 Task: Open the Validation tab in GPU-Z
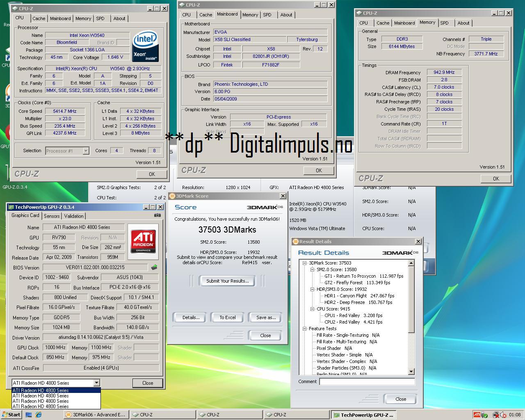pos(74,216)
